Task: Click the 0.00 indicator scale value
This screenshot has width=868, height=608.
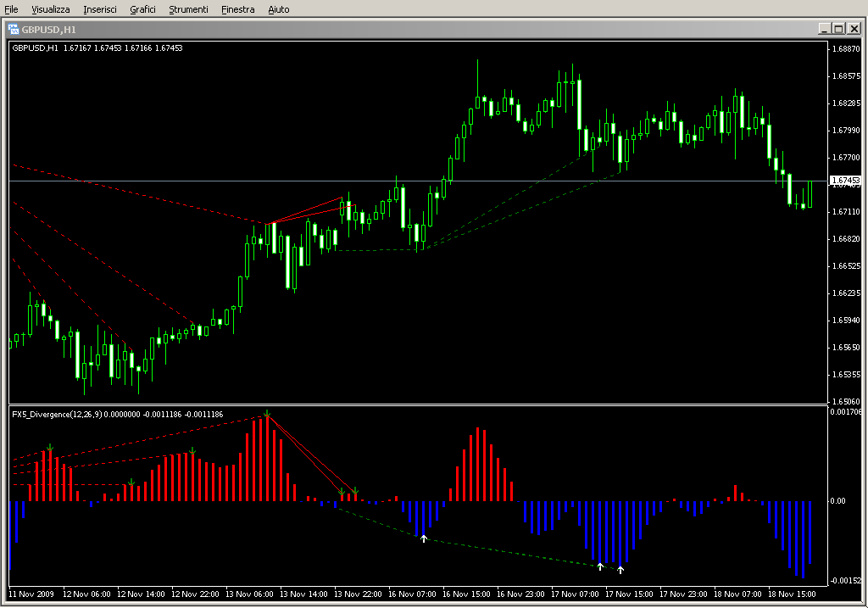Action: (838, 500)
